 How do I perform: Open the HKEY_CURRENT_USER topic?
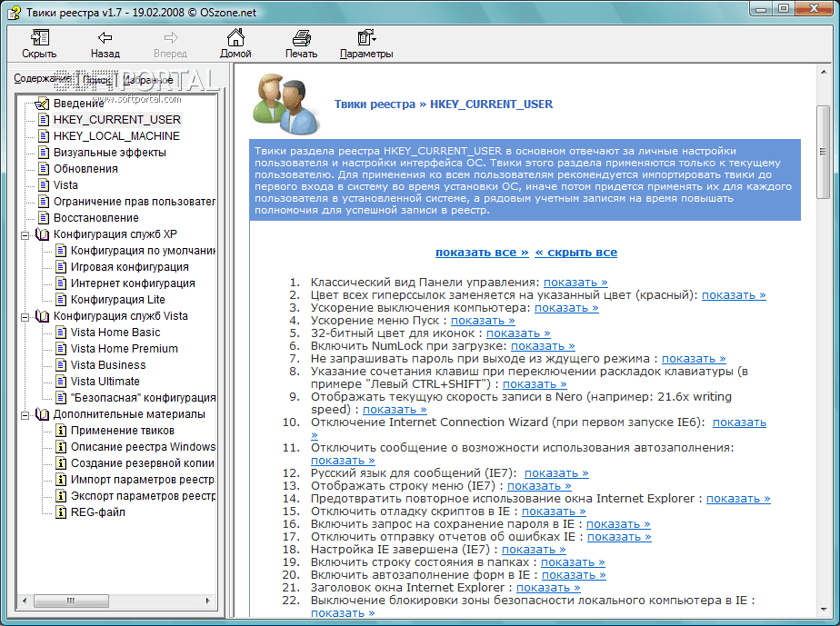click(x=116, y=119)
